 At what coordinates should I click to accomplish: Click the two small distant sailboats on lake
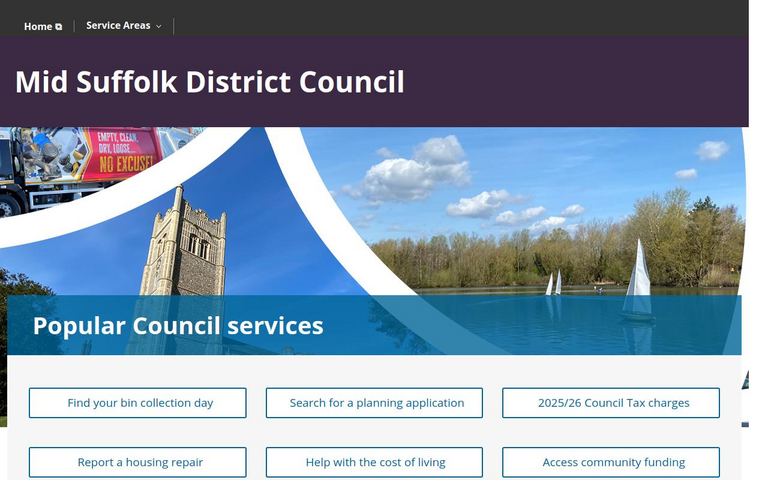click(553, 284)
